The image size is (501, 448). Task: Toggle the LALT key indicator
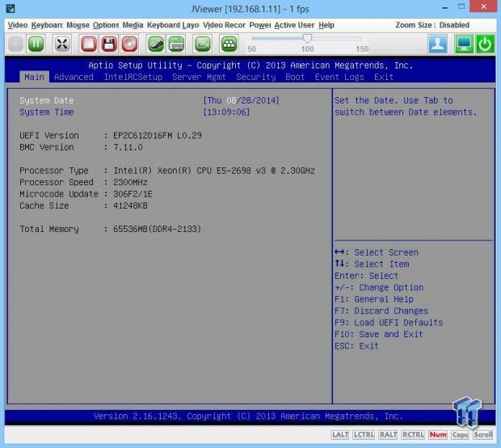pos(340,434)
